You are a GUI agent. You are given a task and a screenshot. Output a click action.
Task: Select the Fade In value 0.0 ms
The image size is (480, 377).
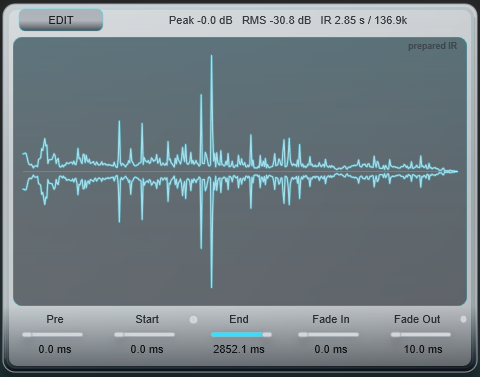331,349
